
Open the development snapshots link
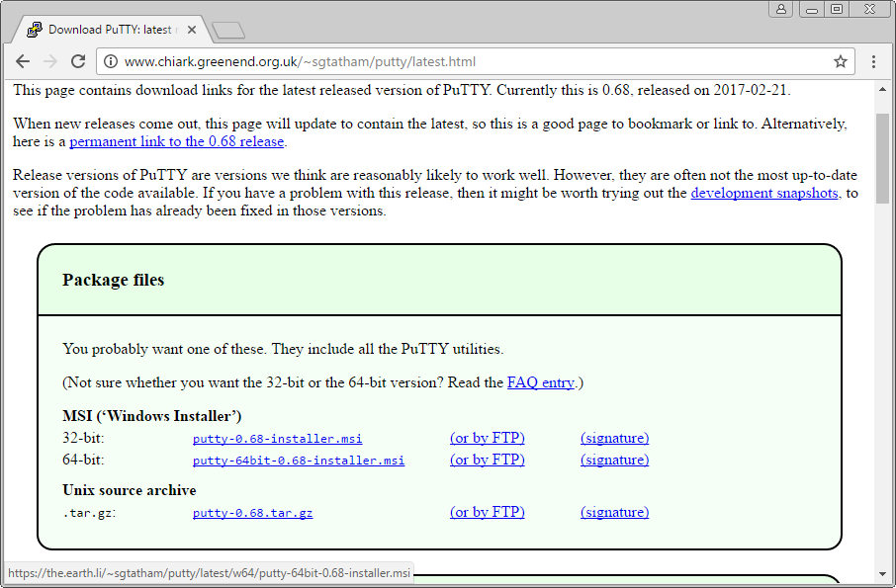click(x=764, y=193)
